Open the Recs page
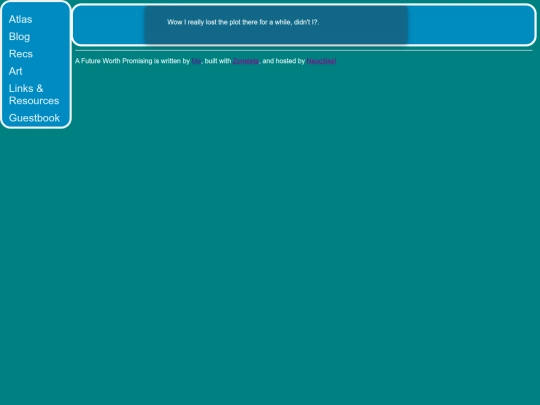Viewport: 540px width, 405px height. (x=21, y=54)
